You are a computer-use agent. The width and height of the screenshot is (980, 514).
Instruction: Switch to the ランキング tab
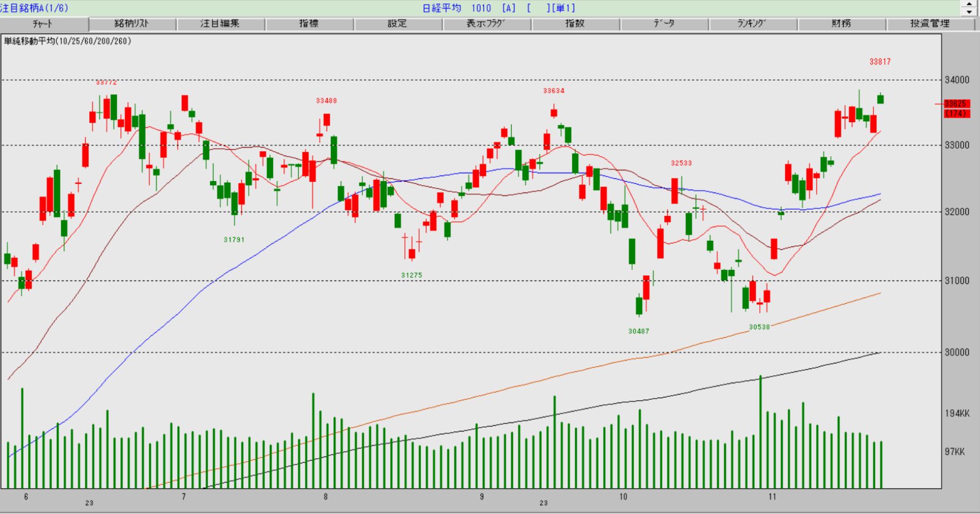click(753, 24)
